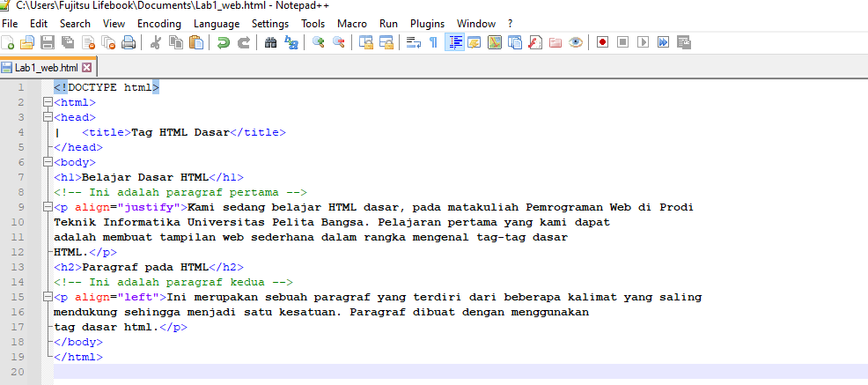Open Folder as Workspace icon
Image resolution: width=868 pixels, height=385 pixels.
555,42
